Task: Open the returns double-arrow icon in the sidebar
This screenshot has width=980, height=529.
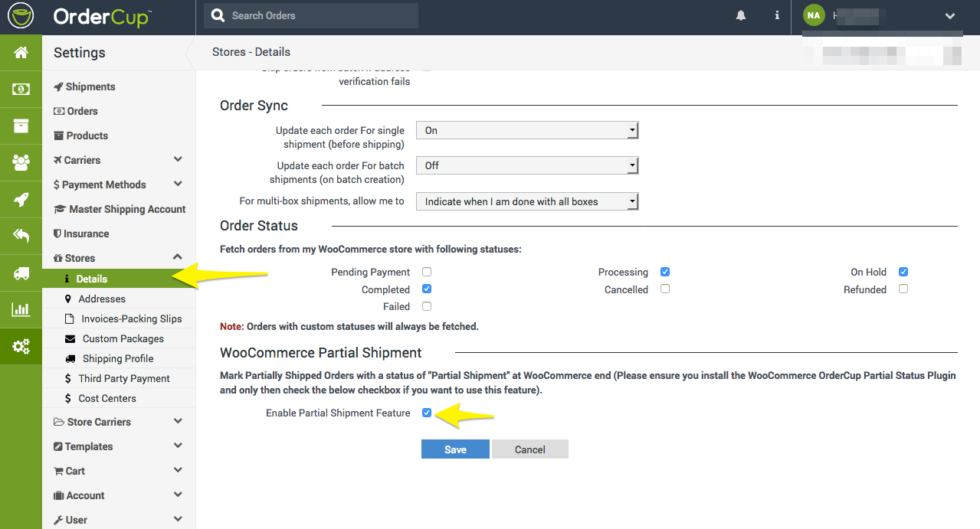Action: (21, 236)
